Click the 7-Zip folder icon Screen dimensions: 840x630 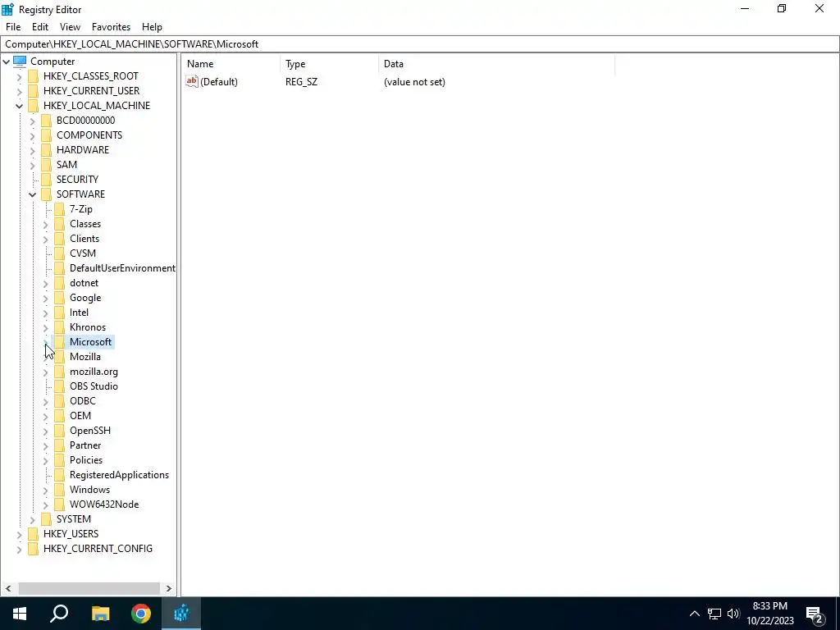pyautogui.click(x=59, y=209)
